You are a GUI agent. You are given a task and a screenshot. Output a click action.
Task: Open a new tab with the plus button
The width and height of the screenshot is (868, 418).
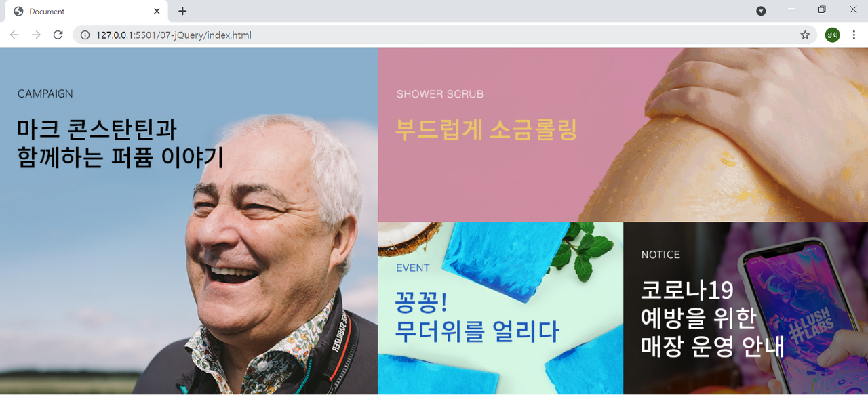182,11
